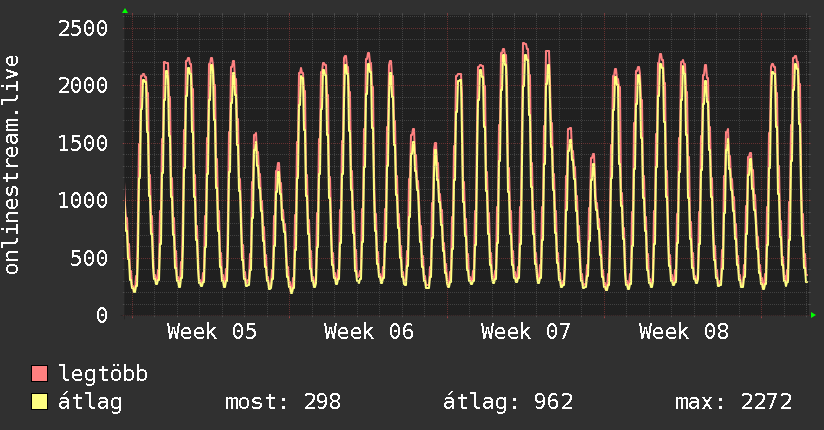The image size is (824, 430).
Task: Click the átlag legend label beside yellow swatch
Action: coord(91,403)
